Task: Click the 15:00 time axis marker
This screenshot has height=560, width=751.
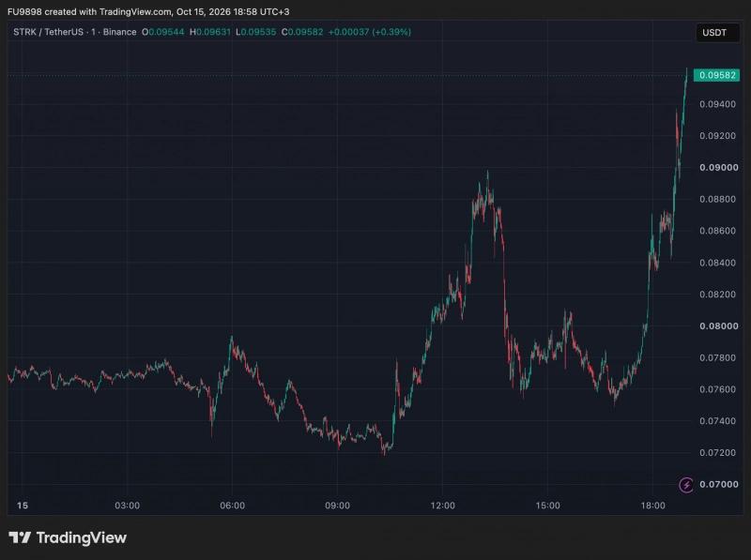Action: point(547,506)
